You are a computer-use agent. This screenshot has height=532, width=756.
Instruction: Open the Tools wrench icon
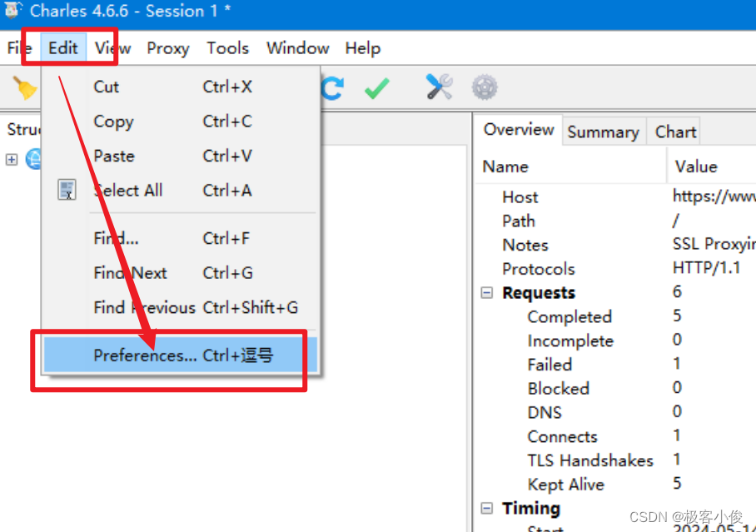(440, 87)
